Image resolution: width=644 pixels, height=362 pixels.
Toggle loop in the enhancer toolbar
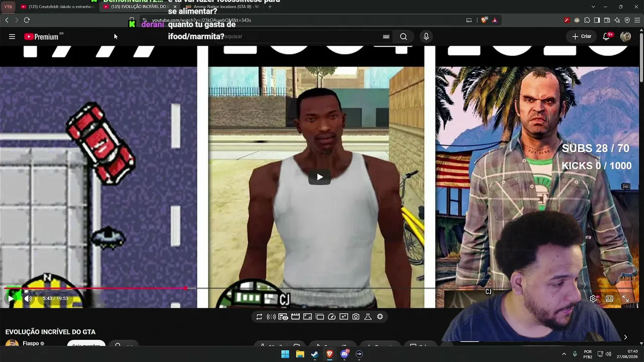coord(259,317)
